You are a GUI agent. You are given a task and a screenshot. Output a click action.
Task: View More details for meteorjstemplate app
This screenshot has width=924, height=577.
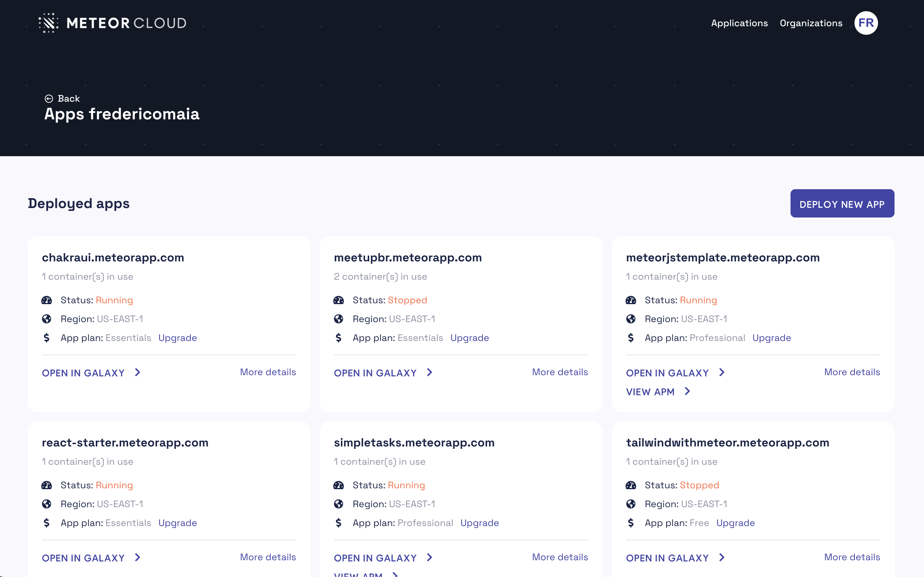(x=852, y=372)
